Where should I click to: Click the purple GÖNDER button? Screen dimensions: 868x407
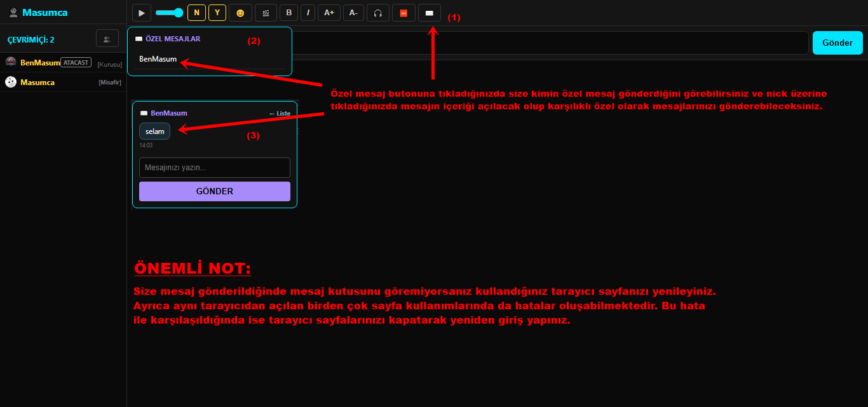215,191
